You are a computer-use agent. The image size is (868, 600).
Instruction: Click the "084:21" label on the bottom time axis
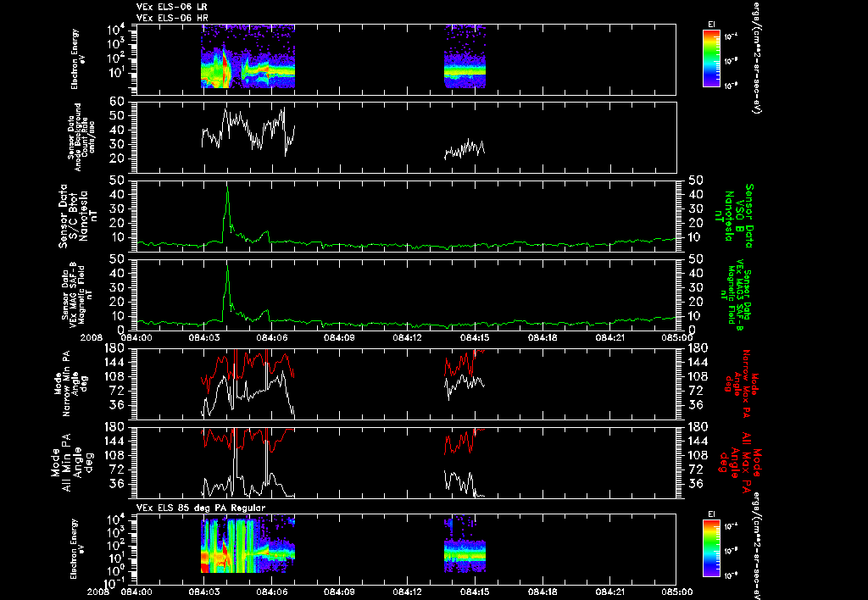pos(610,592)
